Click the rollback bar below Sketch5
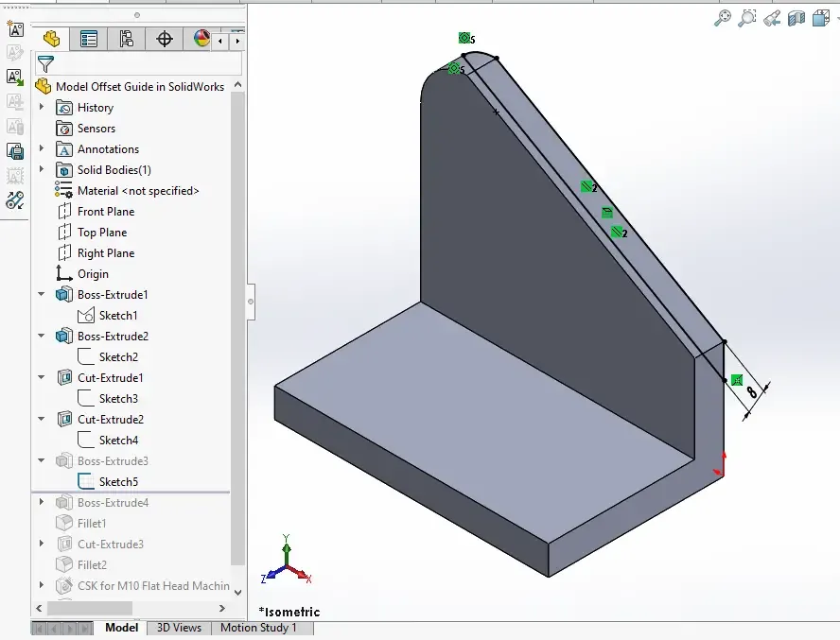This screenshot has width=840, height=640. (131, 493)
